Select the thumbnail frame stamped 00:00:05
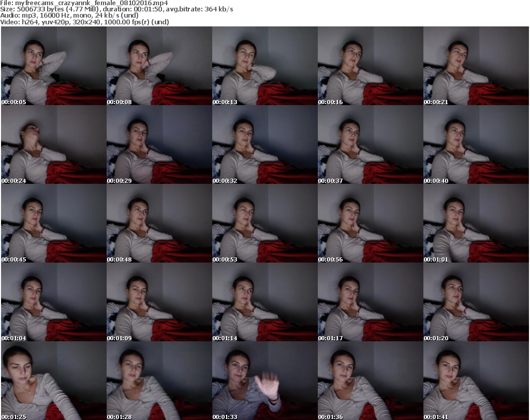Image resolution: width=530 pixels, height=420 pixels. pos(54,66)
